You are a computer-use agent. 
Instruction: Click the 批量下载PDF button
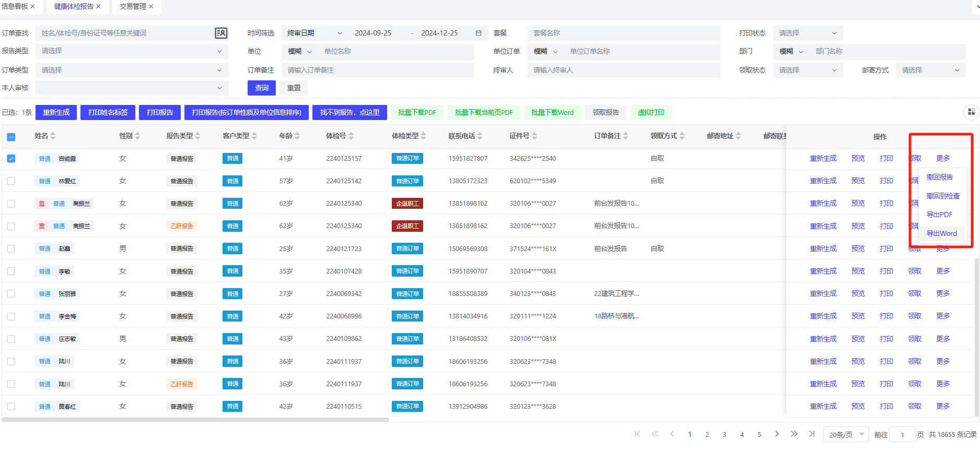[x=417, y=112]
